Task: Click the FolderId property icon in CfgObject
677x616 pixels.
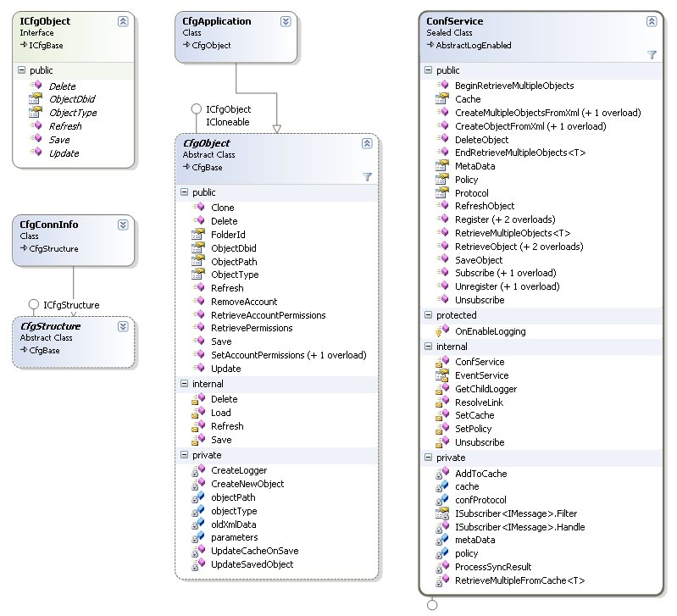Action: click(198, 235)
